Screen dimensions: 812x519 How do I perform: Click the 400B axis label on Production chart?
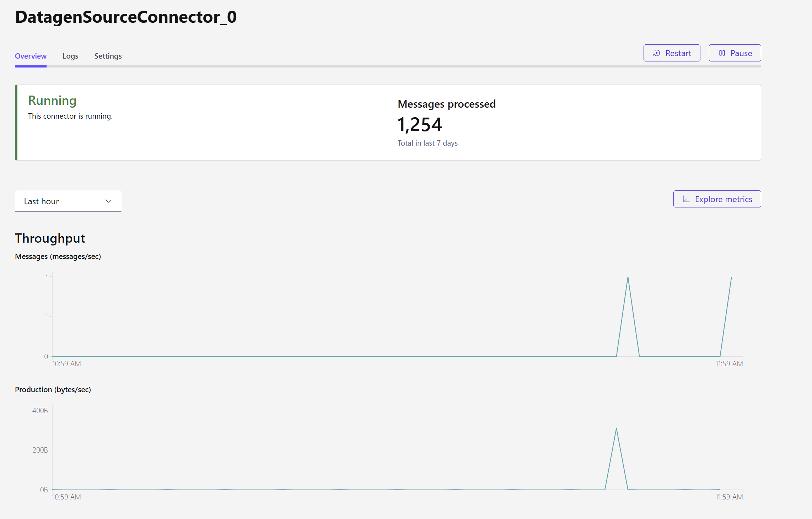tap(40, 411)
